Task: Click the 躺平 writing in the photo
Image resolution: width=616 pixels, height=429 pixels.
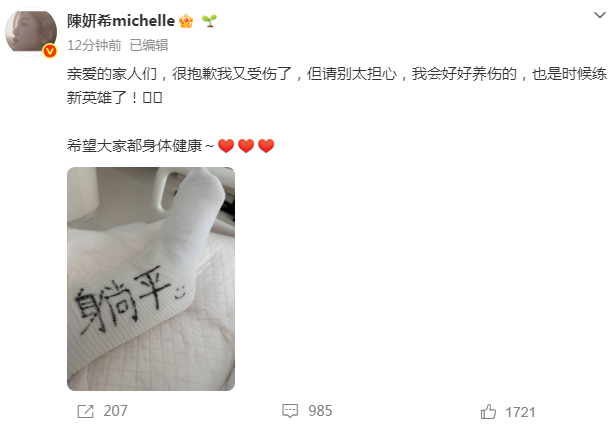Action: tap(123, 302)
